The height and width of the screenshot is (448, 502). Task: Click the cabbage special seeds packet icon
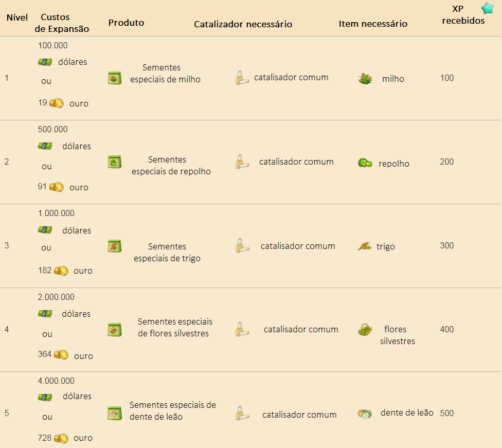click(x=115, y=162)
